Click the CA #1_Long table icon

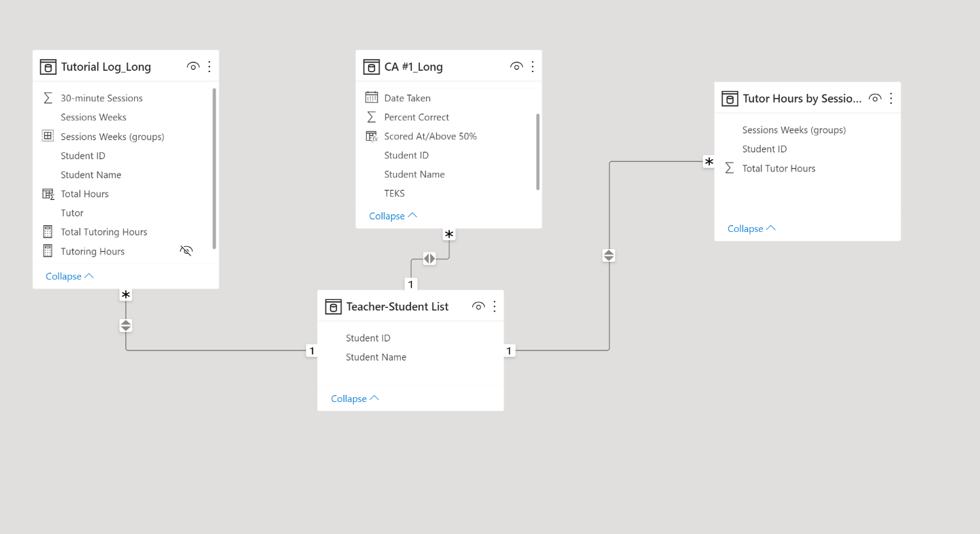pyautogui.click(x=371, y=67)
